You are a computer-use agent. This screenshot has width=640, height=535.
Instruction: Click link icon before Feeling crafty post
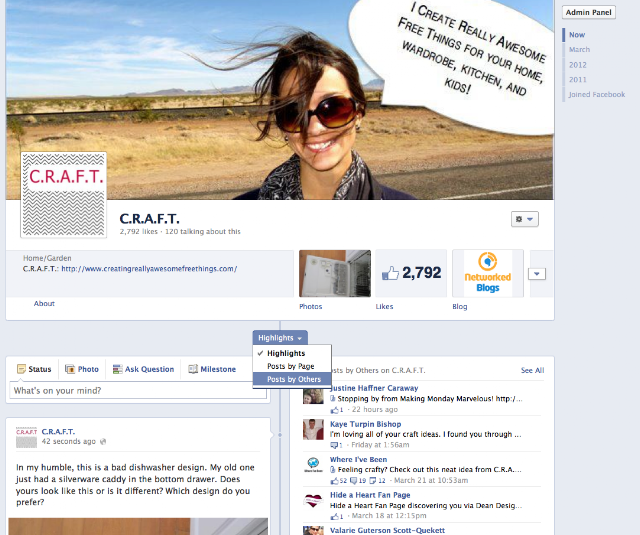[333, 470]
